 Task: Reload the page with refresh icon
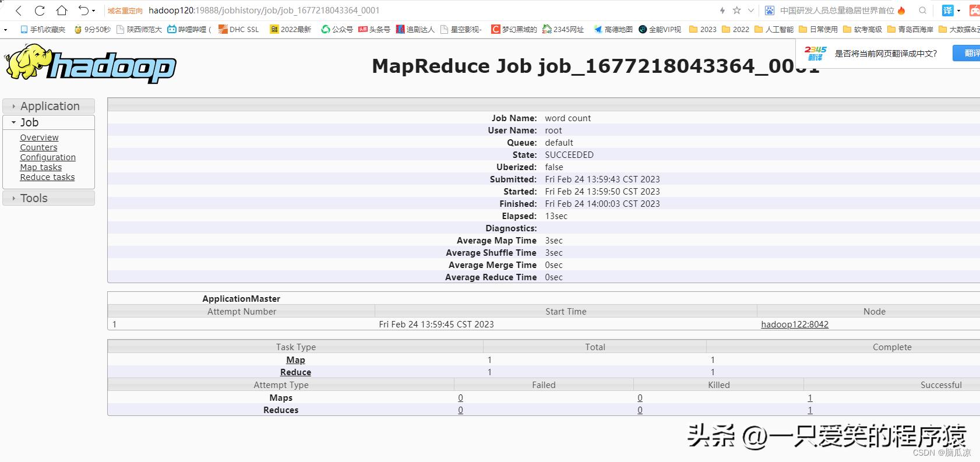tap(40, 10)
